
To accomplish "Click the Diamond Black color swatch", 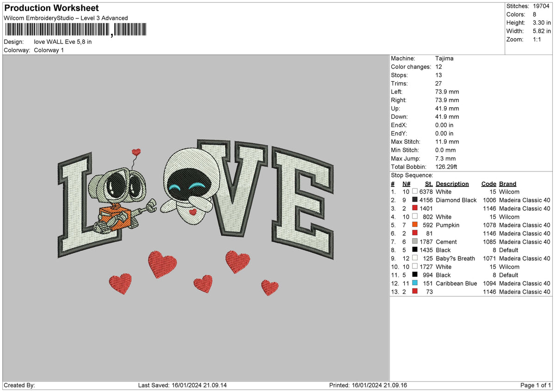I will click(x=415, y=200).
